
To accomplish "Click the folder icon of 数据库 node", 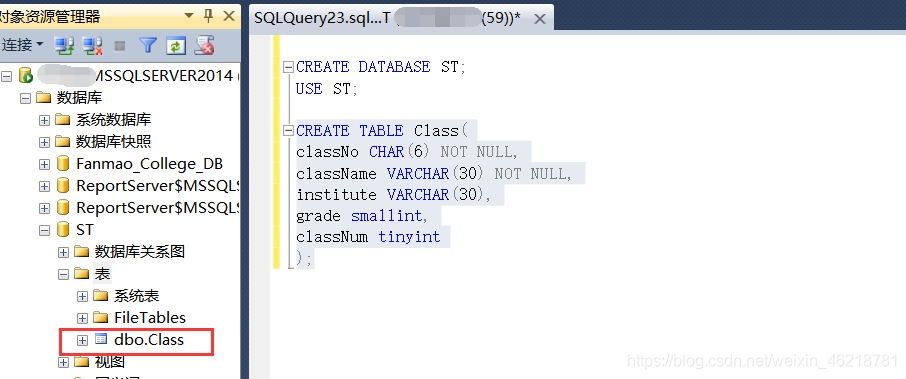I will pyautogui.click(x=44, y=98).
